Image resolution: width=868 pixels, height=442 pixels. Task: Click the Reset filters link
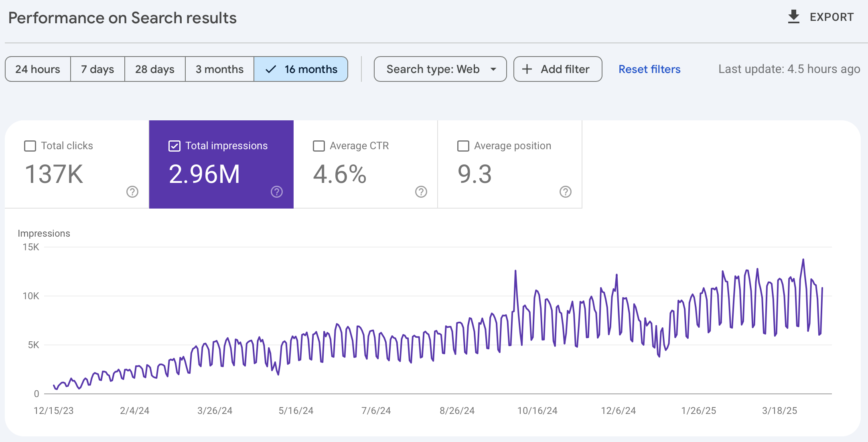(x=649, y=69)
